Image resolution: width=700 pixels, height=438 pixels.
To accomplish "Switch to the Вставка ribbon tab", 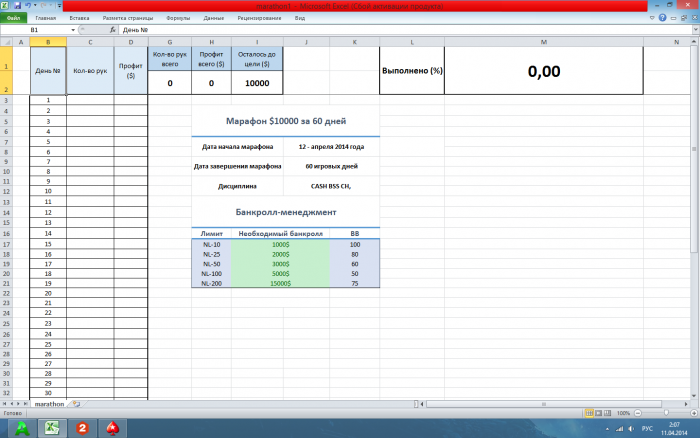I will [x=79, y=18].
